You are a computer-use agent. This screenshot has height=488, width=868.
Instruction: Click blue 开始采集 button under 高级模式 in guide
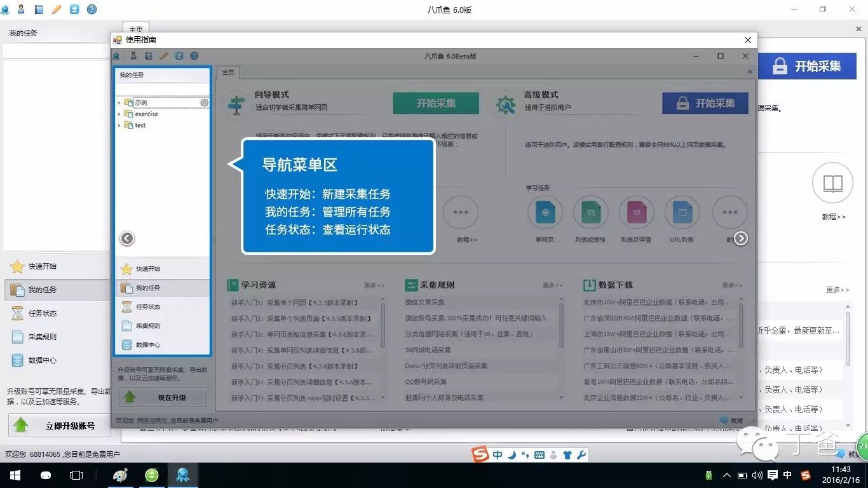click(x=705, y=103)
